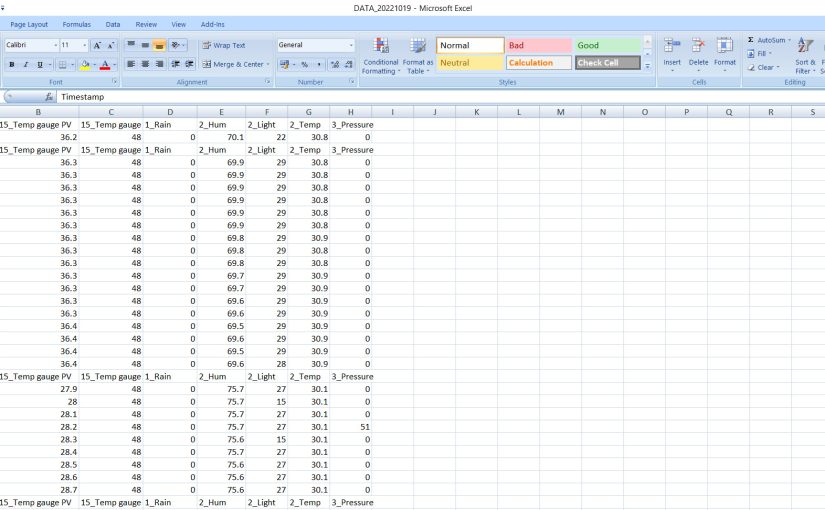Toggle italic formatting

pos(25,64)
